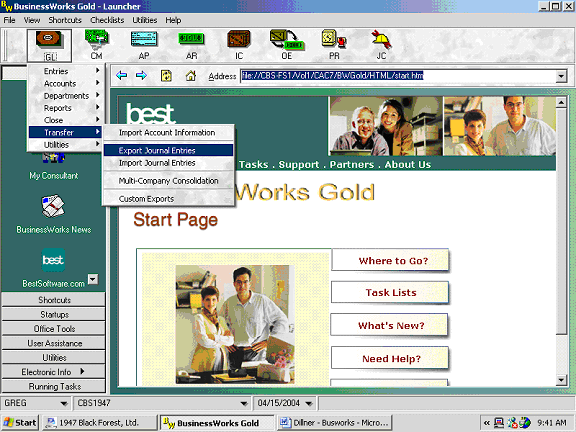Click the network tray icon
The image size is (576, 432).
coord(499,423)
